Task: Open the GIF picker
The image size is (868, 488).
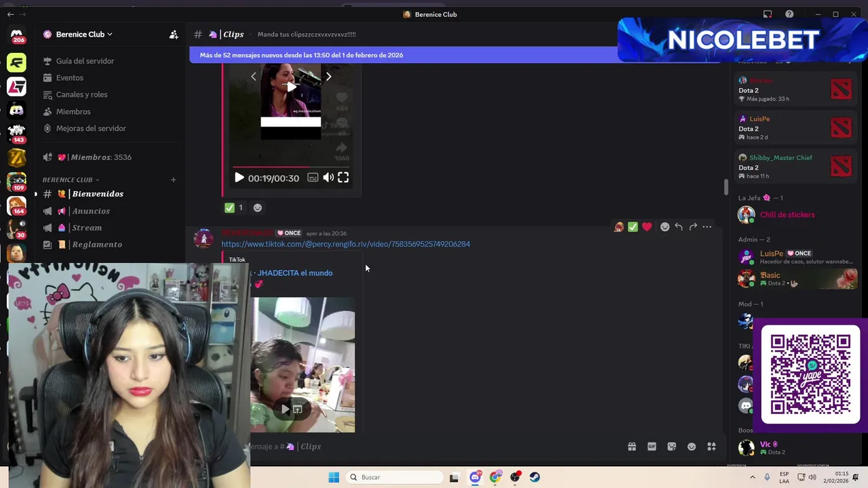Action: (x=652, y=447)
